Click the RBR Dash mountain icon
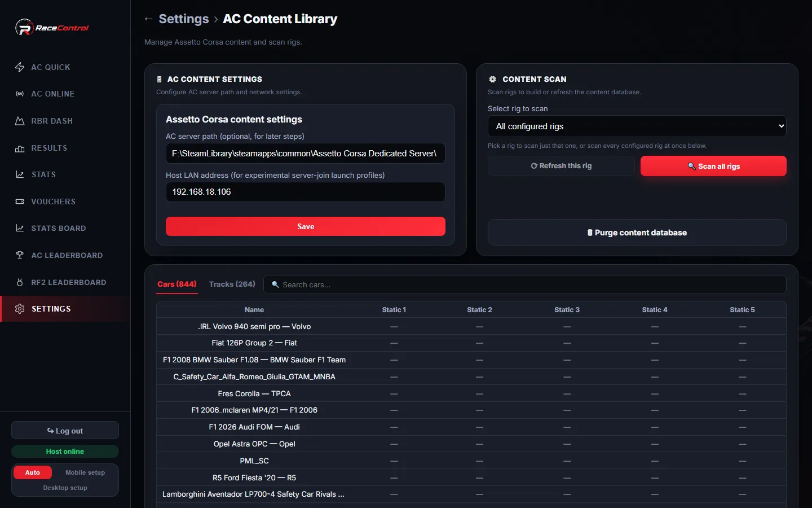This screenshot has height=508, width=812. 20,121
